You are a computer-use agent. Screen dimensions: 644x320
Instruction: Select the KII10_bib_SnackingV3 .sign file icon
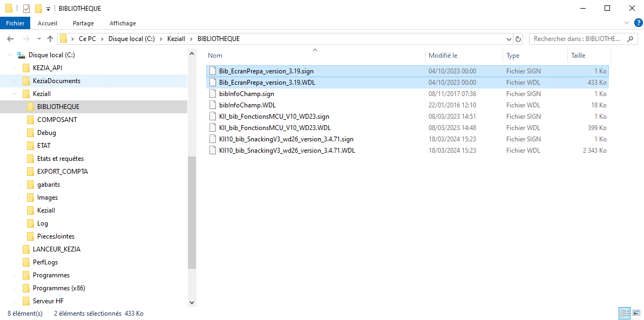pos(213,139)
